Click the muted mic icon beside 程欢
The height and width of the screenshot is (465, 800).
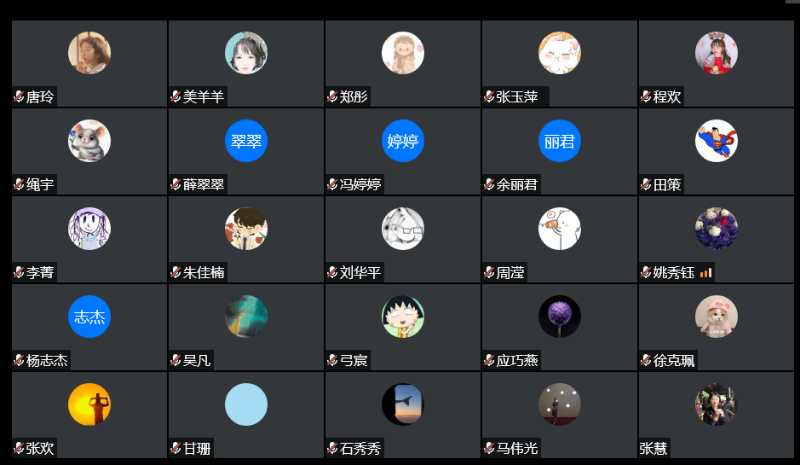tap(646, 96)
